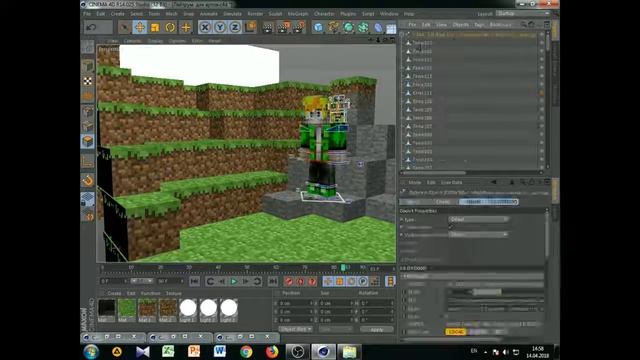Open the floor/environment icon
The height and width of the screenshot is (360, 640).
(x=391, y=28)
